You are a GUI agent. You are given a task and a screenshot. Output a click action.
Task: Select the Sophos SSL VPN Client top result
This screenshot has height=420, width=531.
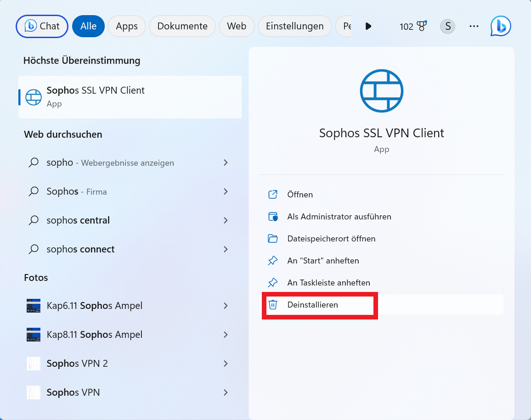coord(130,97)
